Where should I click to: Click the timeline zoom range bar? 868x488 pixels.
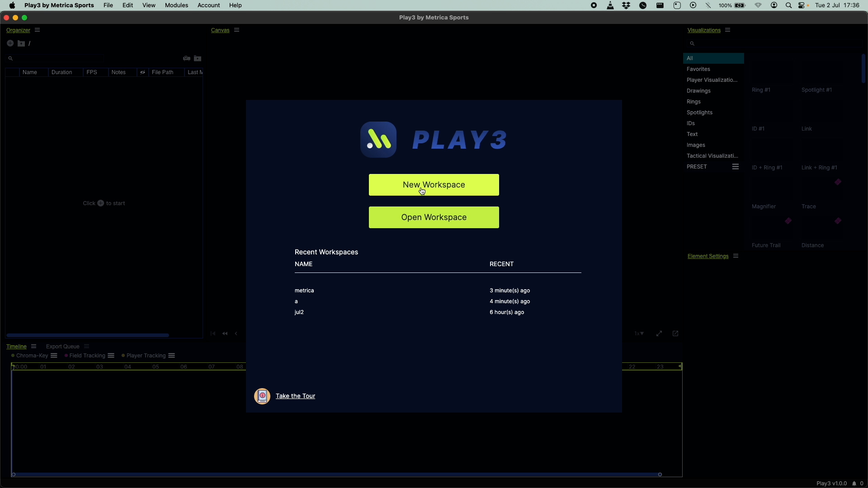pos(336,474)
